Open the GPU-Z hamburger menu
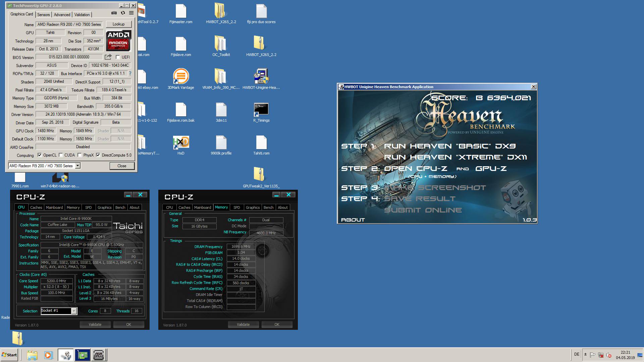644x362 pixels. [x=131, y=13]
